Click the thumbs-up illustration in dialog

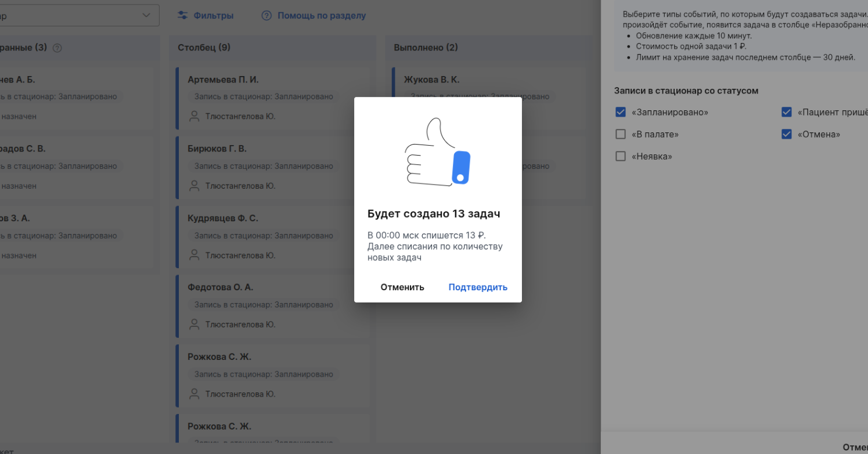click(438, 152)
